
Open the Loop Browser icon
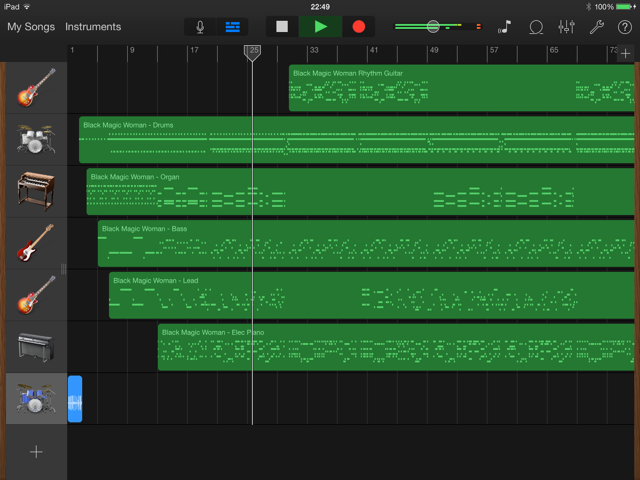pos(536,27)
